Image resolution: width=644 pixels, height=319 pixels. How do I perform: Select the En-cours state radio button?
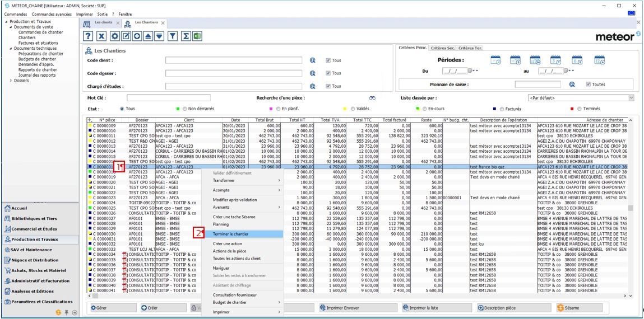click(424, 109)
